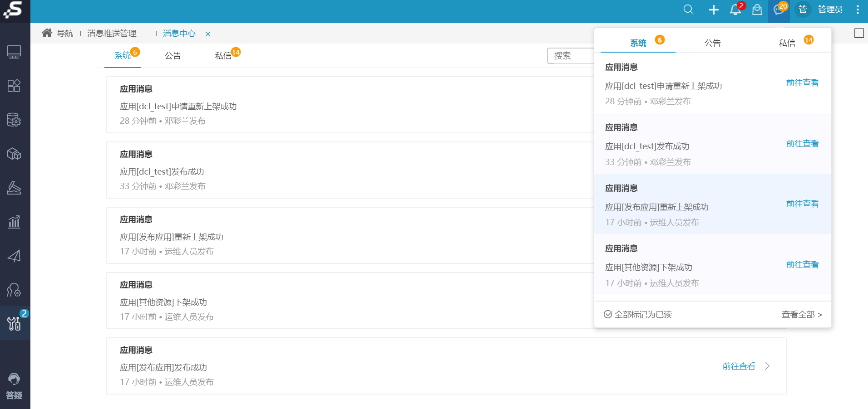Image resolution: width=868 pixels, height=409 pixels.
Task: Go to 导航 breadcrumb
Action: click(65, 34)
